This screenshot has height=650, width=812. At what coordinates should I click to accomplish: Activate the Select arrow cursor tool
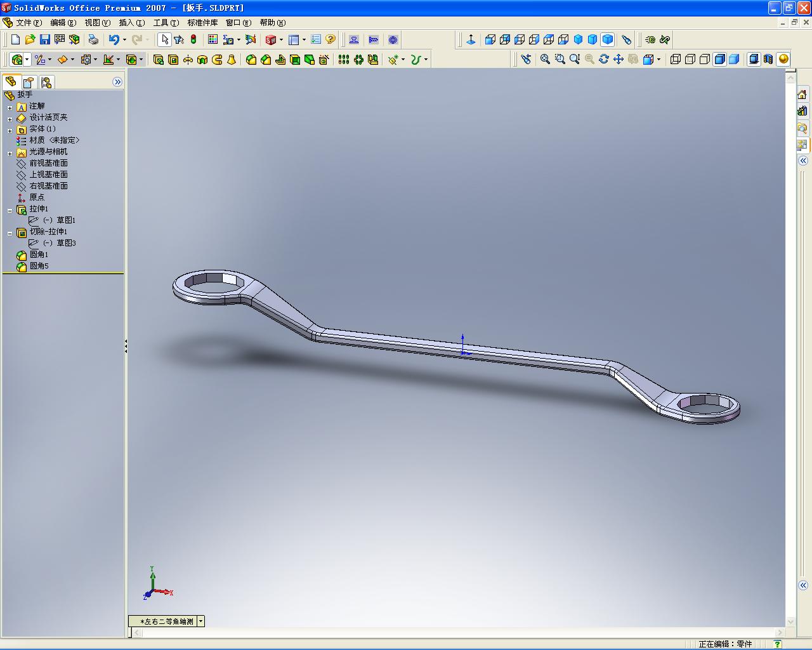pos(164,39)
